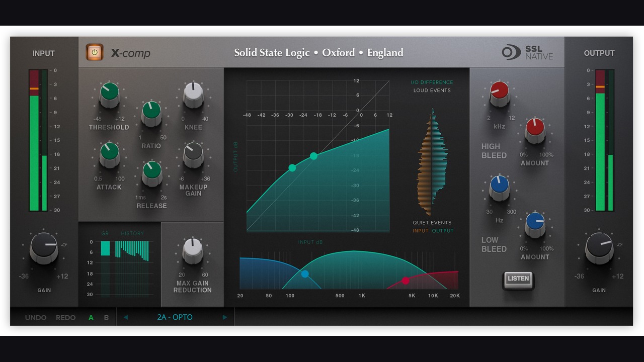Go to next preset with right arrow
This screenshot has height=362, width=644.
click(225, 317)
